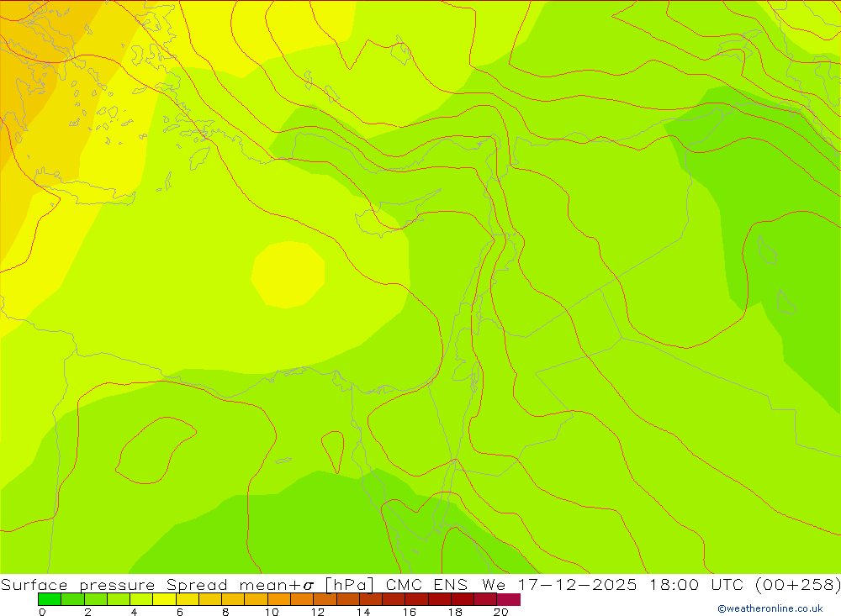Click the 3–4 hPa lime legend swatch
This screenshot has height=616, width=841.
(119, 599)
